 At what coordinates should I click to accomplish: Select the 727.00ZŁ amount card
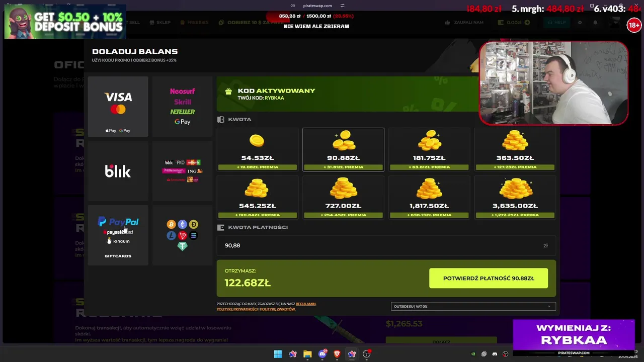click(x=343, y=197)
